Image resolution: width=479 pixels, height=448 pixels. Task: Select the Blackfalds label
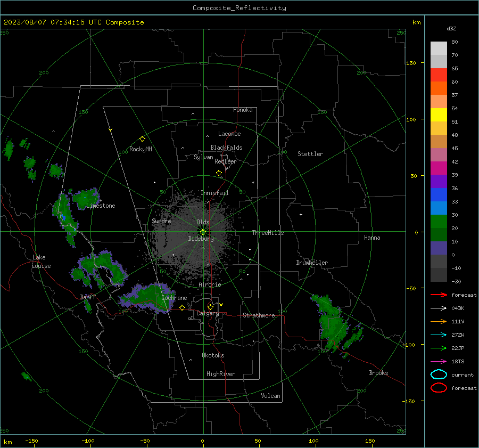pos(226,148)
